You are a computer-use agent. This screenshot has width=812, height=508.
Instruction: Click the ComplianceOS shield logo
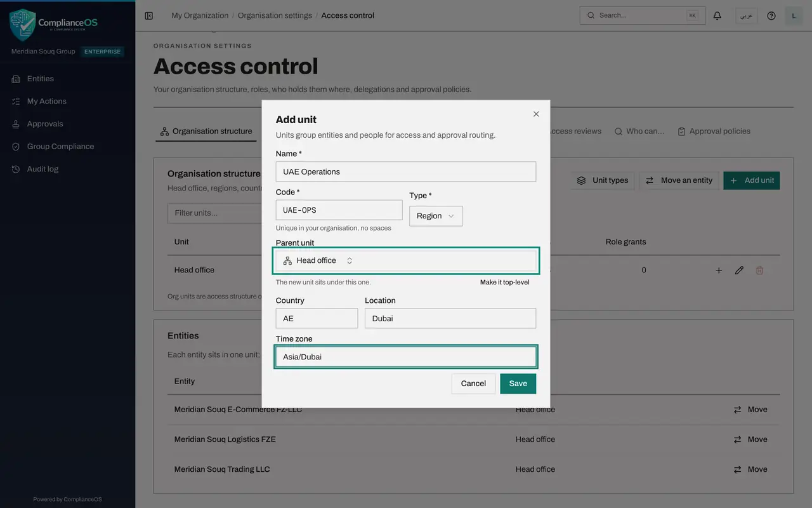pos(22,24)
